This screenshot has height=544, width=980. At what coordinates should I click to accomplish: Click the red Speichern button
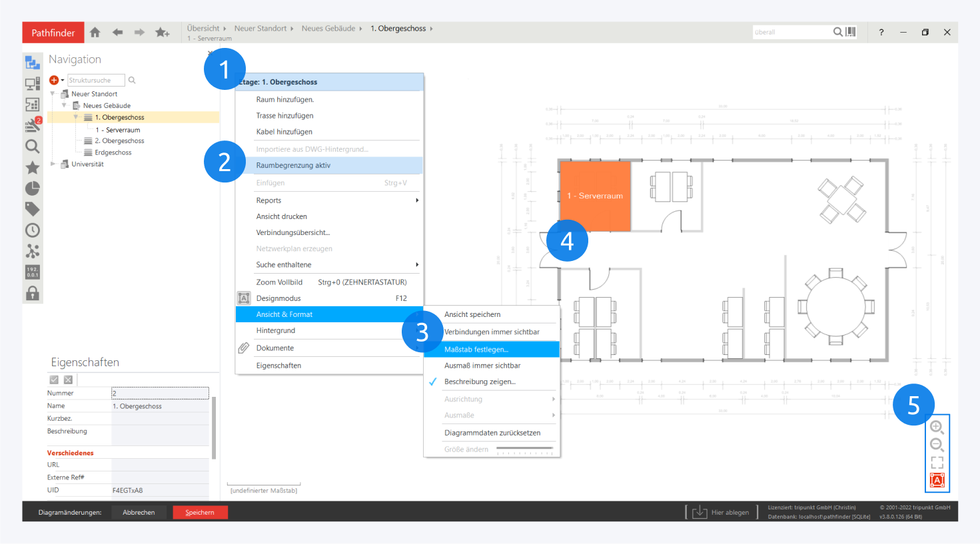tap(200, 513)
